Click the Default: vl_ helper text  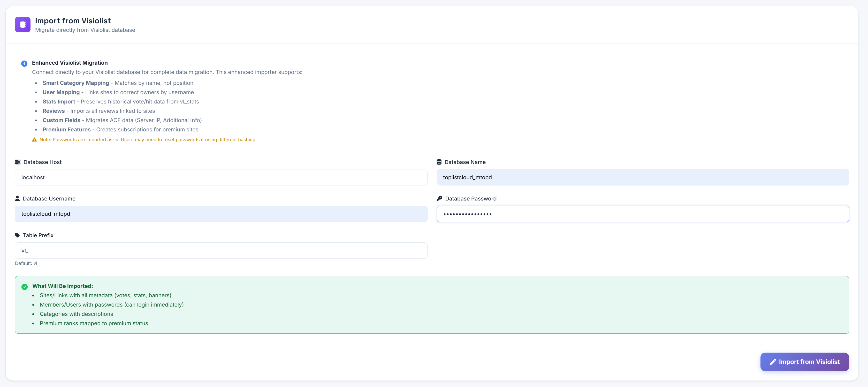coord(27,263)
